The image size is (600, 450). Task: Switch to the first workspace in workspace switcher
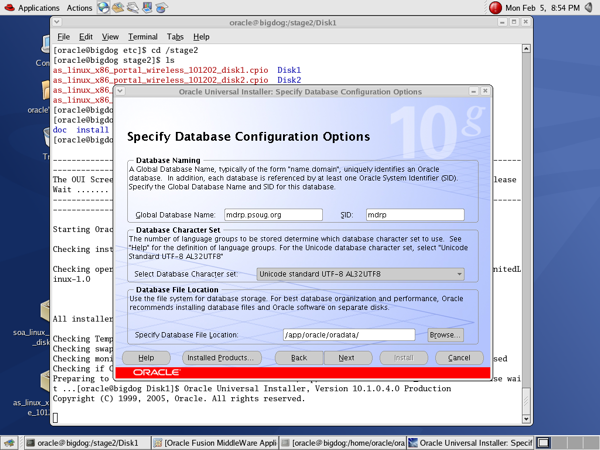543,443
